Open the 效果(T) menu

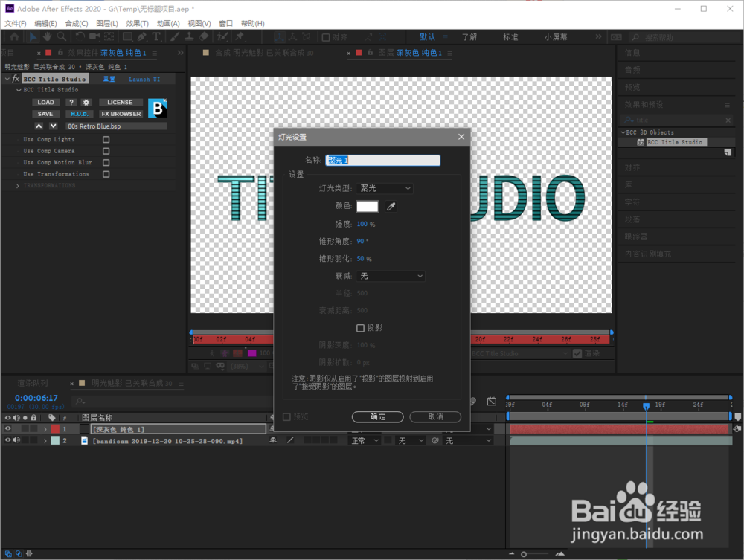[x=137, y=23]
